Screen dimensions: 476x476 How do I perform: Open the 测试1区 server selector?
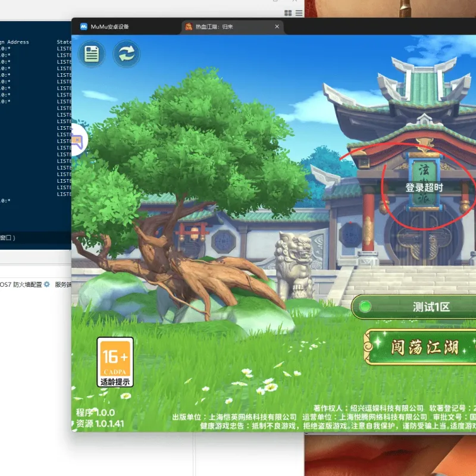414,306
